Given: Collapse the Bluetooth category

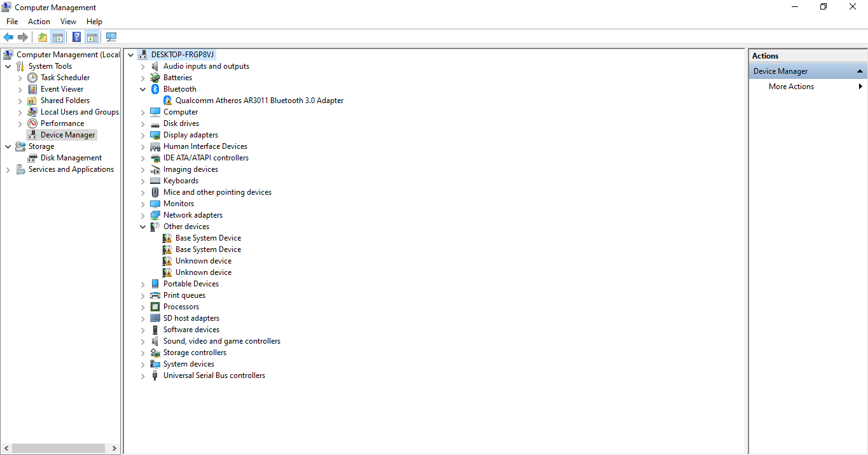Looking at the screenshot, I should [x=143, y=89].
